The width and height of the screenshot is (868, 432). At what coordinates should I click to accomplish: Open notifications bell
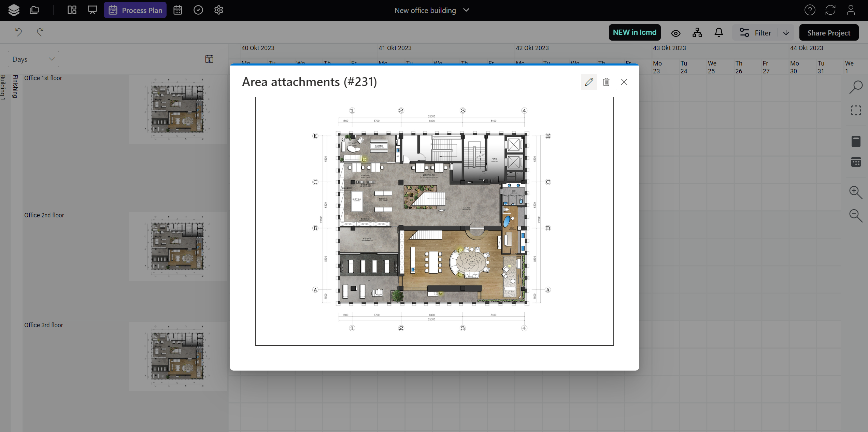(x=718, y=33)
